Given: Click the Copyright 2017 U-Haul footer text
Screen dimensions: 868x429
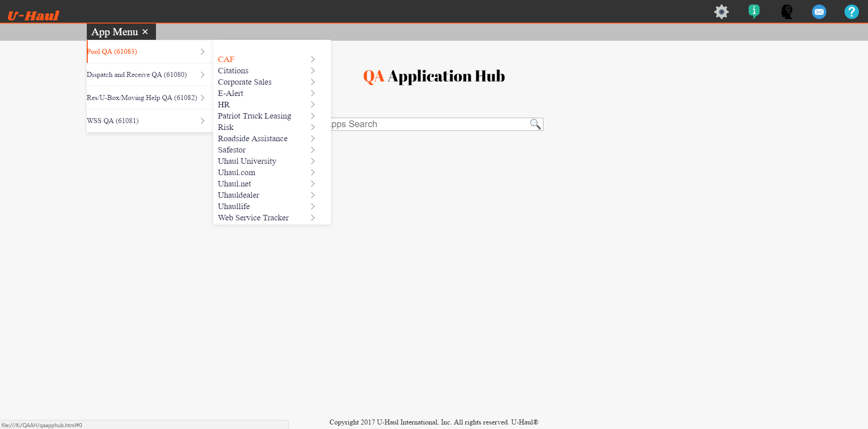Looking at the screenshot, I should pos(434,422).
